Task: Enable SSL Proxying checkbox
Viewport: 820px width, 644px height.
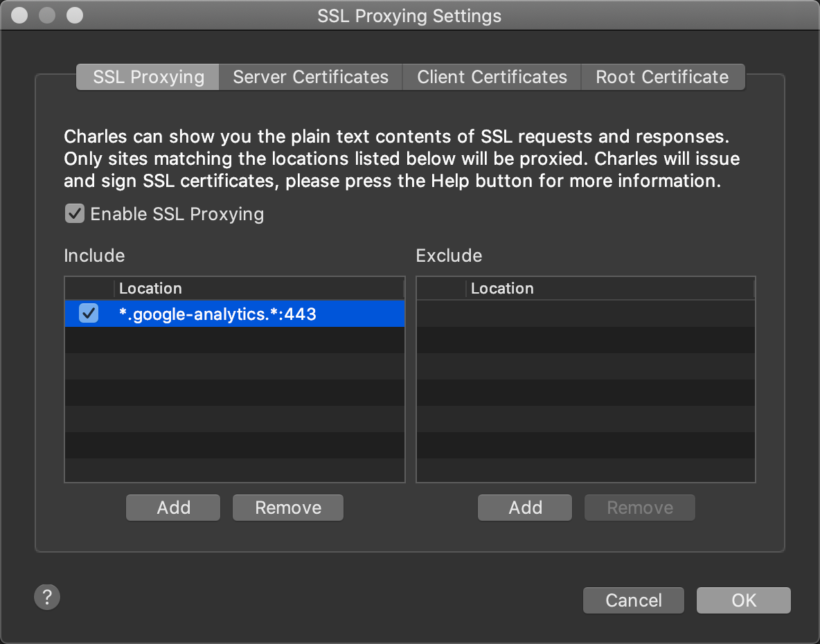Action: click(75, 213)
